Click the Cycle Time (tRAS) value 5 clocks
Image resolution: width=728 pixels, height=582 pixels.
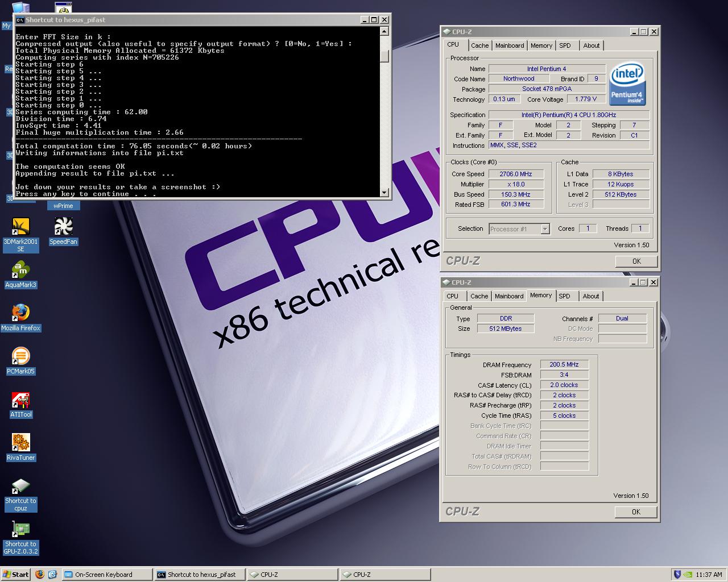point(564,415)
